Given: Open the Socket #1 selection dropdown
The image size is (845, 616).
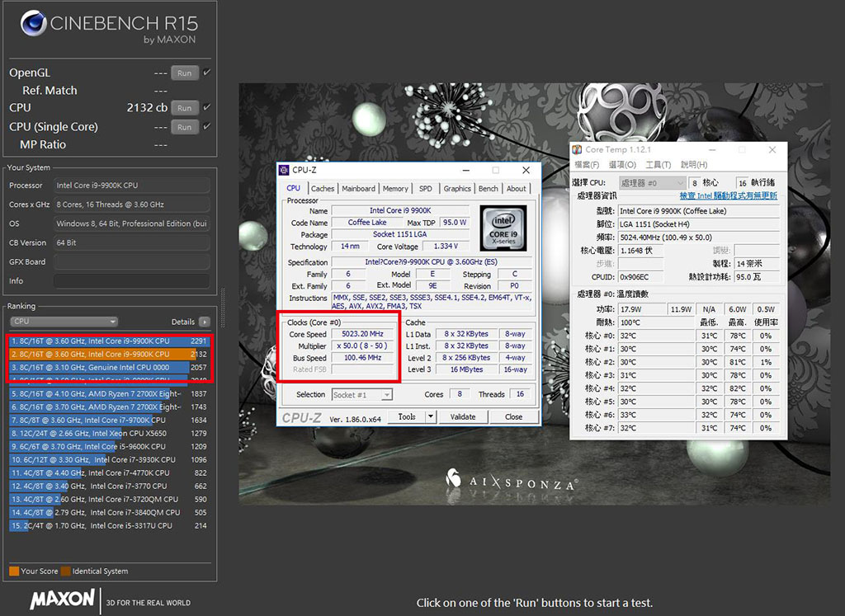Looking at the screenshot, I should click(x=361, y=395).
